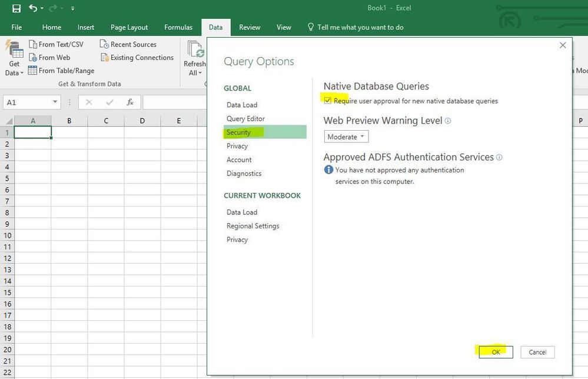Screen dimensions: 588x379
Task: Select Privacy under GLOBAL section
Action: tap(237, 146)
